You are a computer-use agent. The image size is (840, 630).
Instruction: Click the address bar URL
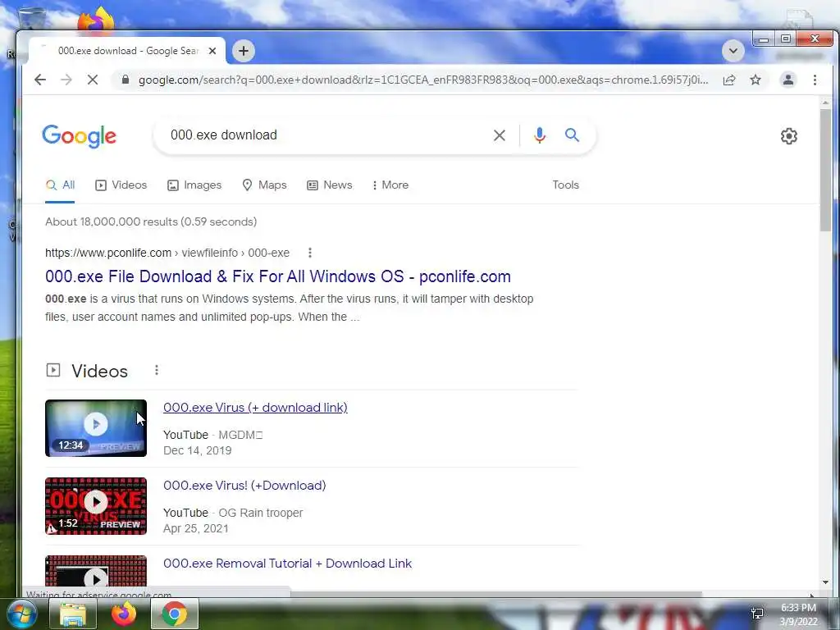[x=423, y=80]
